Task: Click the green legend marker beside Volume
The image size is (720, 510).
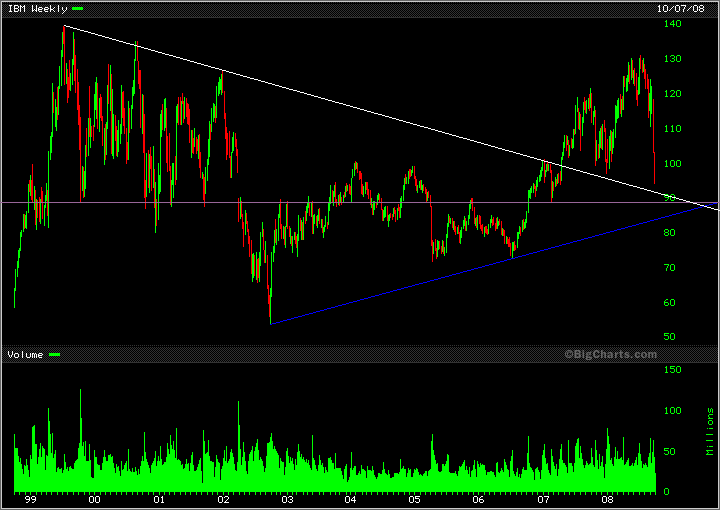Action: tap(54, 354)
